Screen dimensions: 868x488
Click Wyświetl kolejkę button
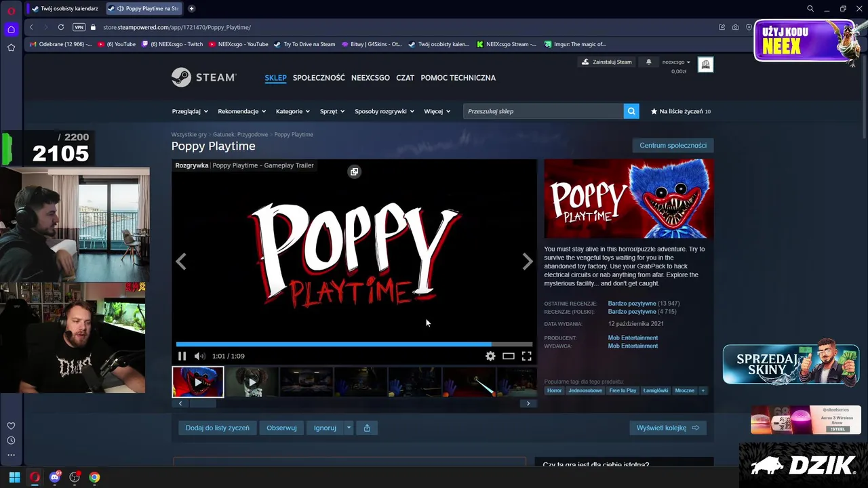[x=668, y=428]
